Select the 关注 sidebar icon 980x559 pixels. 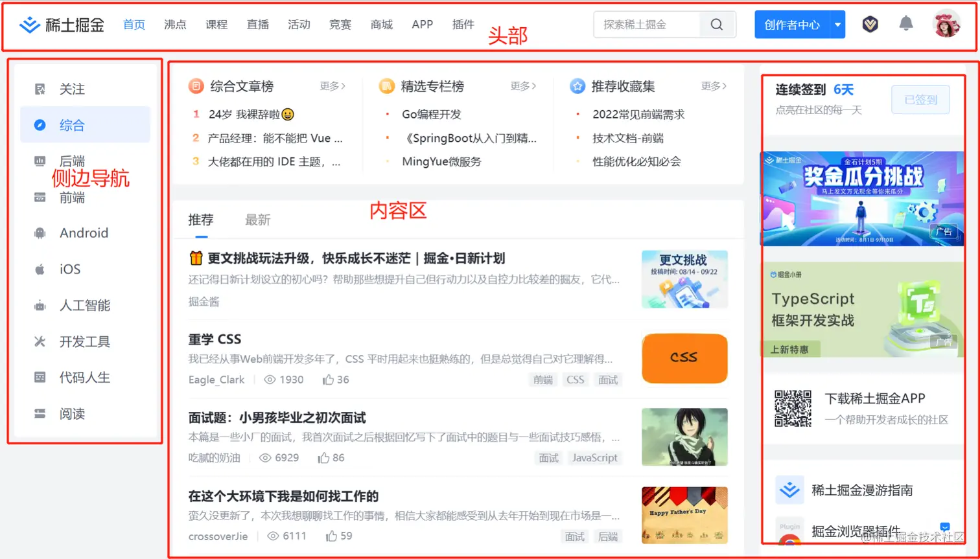click(x=40, y=89)
